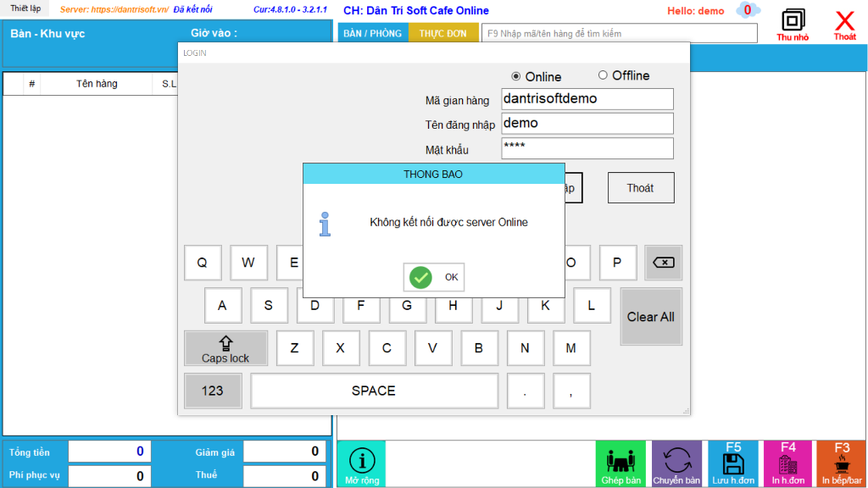The image size is (868, 488).
Task: Switch to the BÀN / PHÒNG tab
Action: pos(373,33)
